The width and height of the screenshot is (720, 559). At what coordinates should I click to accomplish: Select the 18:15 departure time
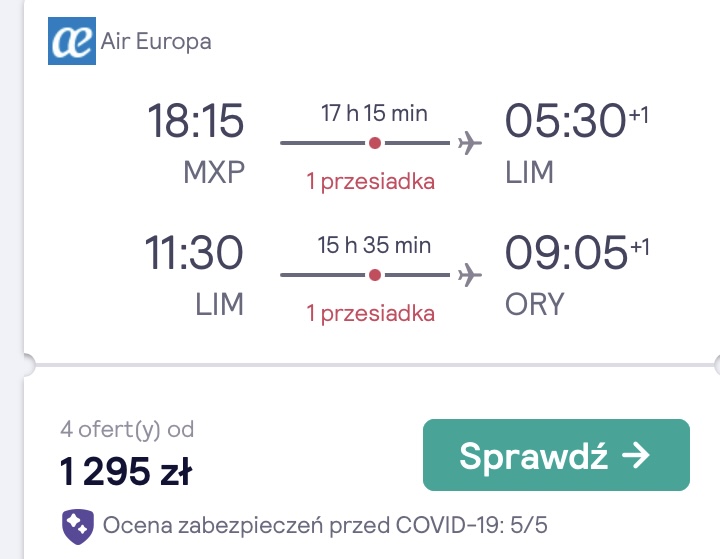coord(195,121)
